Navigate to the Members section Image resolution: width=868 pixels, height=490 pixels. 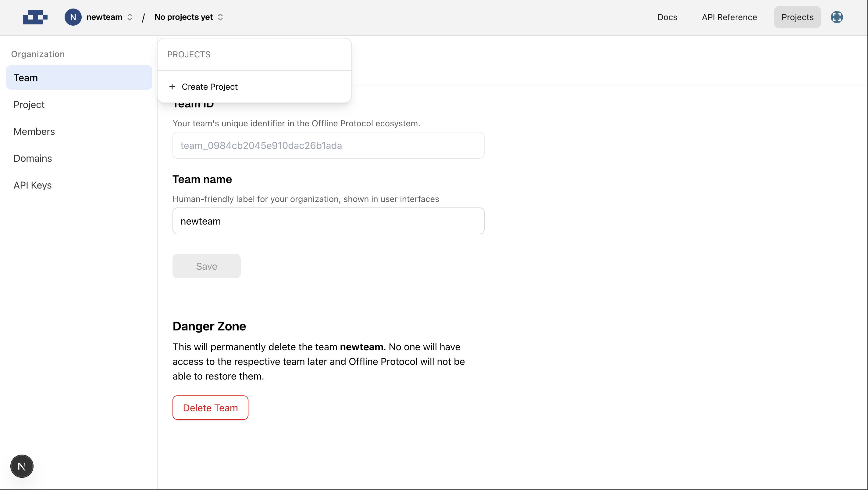(x=34, y=132)
